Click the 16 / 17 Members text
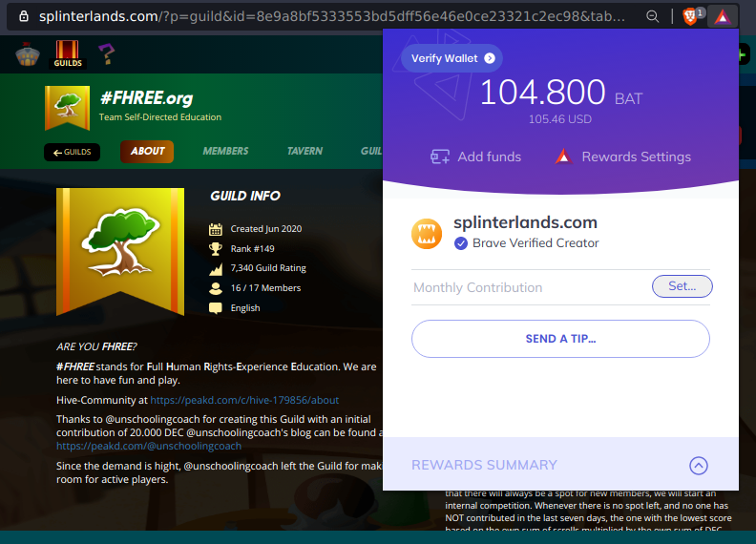This screenshot has height=544, width=756. click(265, 288)
